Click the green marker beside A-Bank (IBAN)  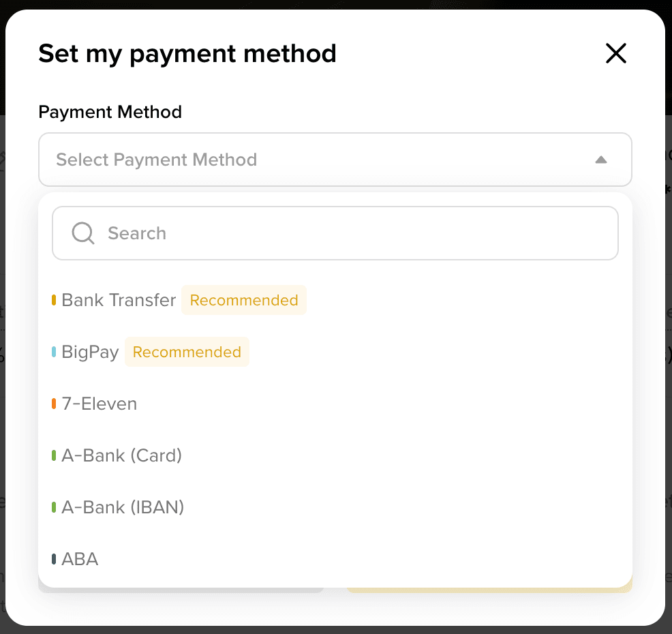click(x=54, y=507)
